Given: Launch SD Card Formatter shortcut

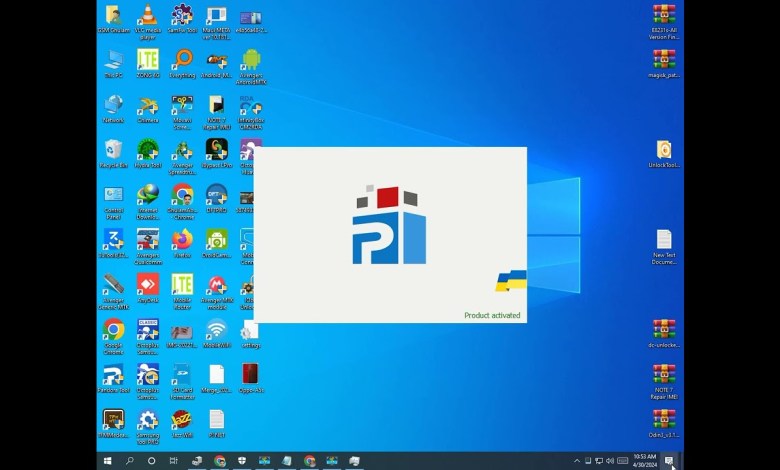Looking at the screenshot, I should pos(182,376).
